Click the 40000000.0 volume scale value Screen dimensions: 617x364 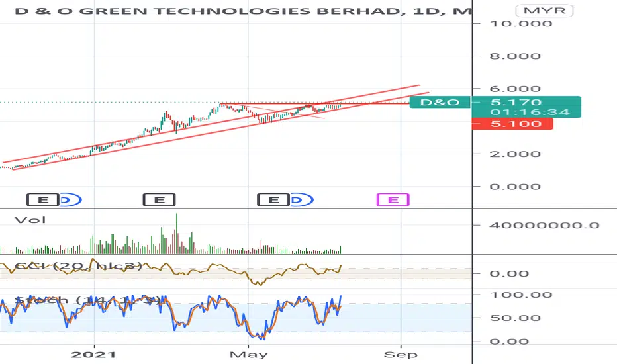(x=545, y=226)
